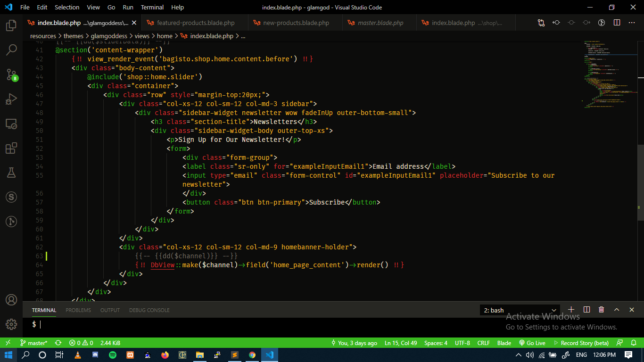The height and width of the screenshot is (362, 644).
Task: Click errors and warnings count in status bar
Action: coord(81,343)
